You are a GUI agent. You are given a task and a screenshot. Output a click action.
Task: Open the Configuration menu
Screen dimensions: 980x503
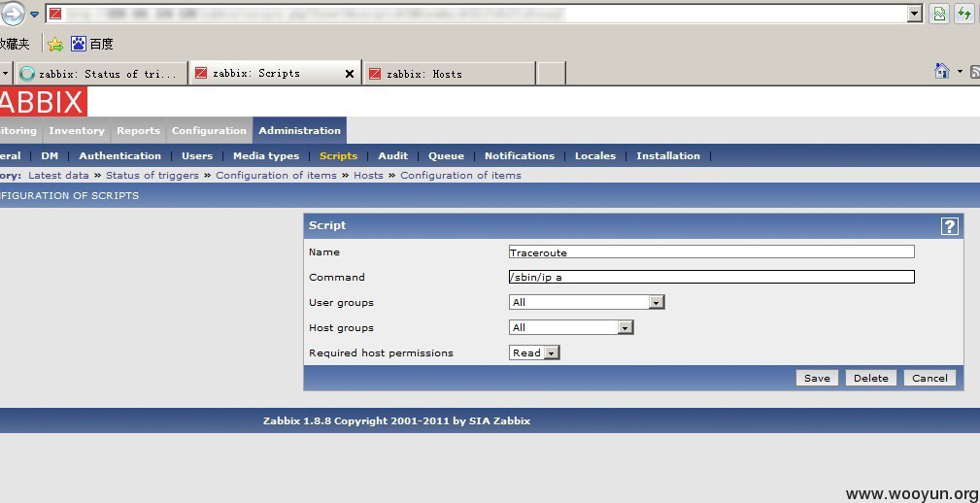coord(209,130)
